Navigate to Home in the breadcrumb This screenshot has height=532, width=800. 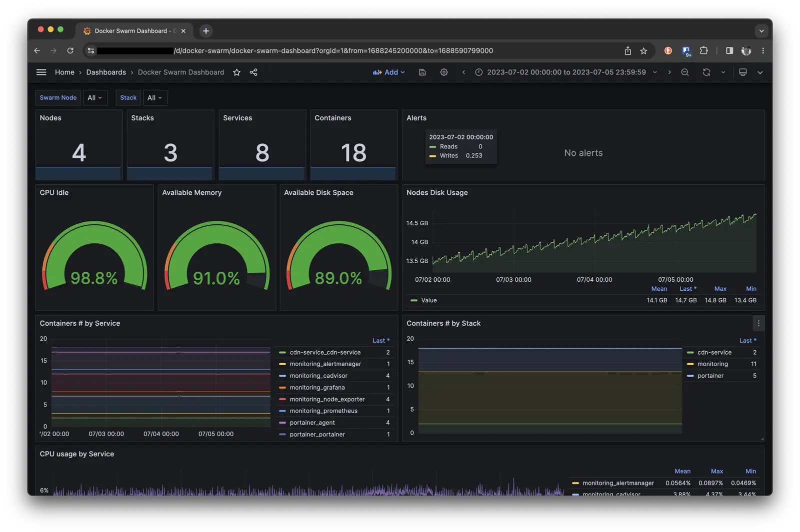64,72
